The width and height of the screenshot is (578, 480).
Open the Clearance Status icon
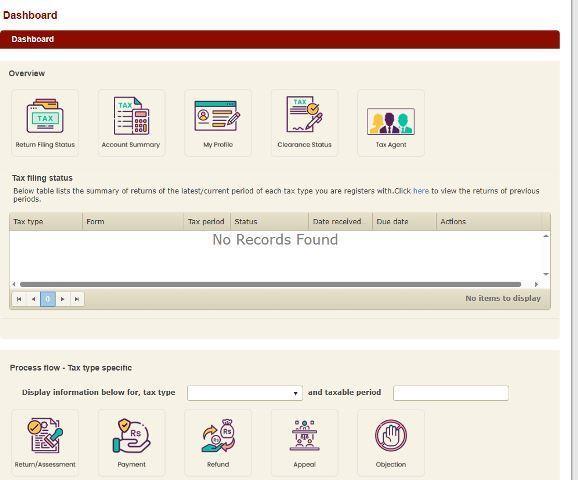pyautogui.click(x=304, y=123)
